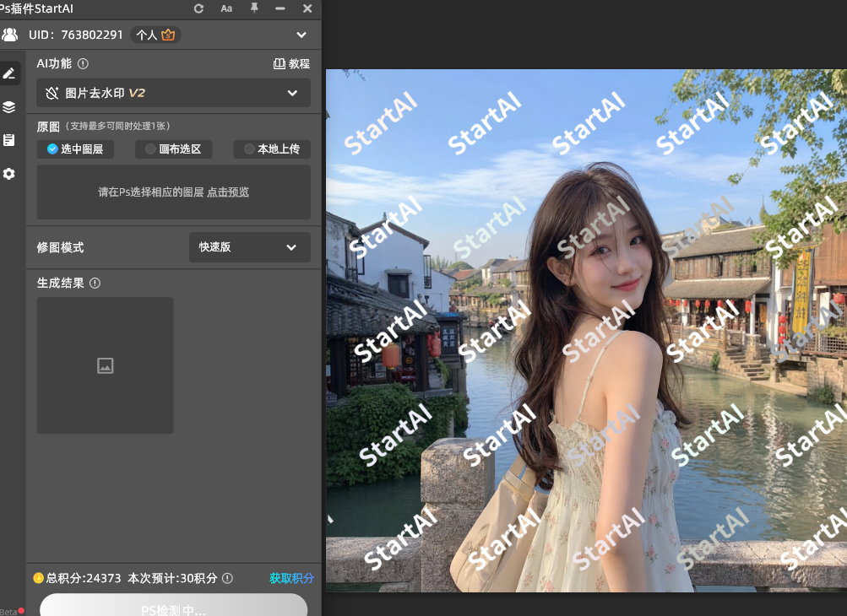This screenshot has height=616, width=847.
Task: Click the empty generated result thumbnail
Action: (106, 365)
